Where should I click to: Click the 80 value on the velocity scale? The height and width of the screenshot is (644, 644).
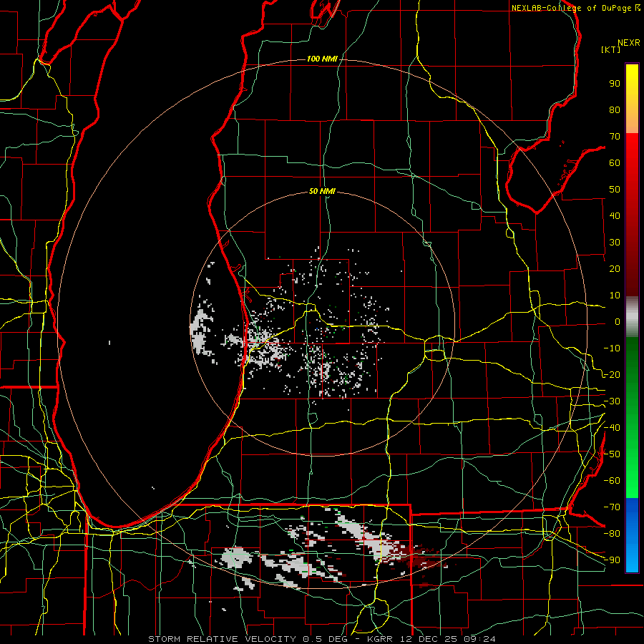point(615,109)
